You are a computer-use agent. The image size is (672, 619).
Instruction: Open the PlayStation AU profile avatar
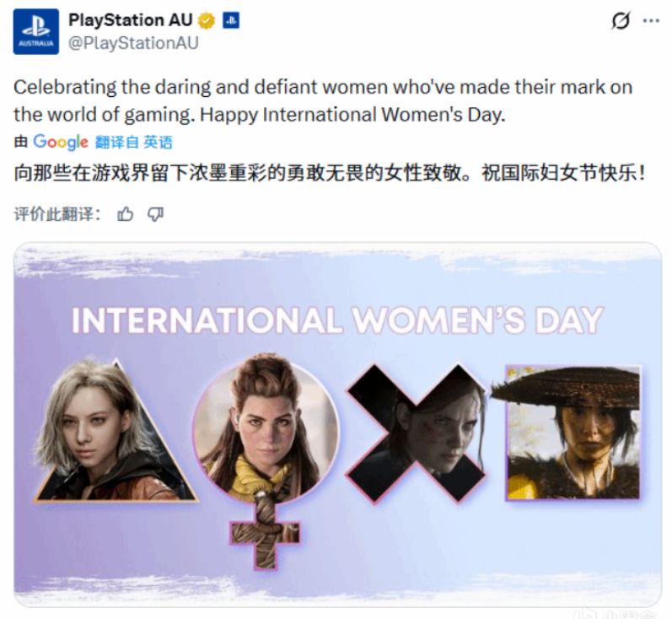click(36, 32)
